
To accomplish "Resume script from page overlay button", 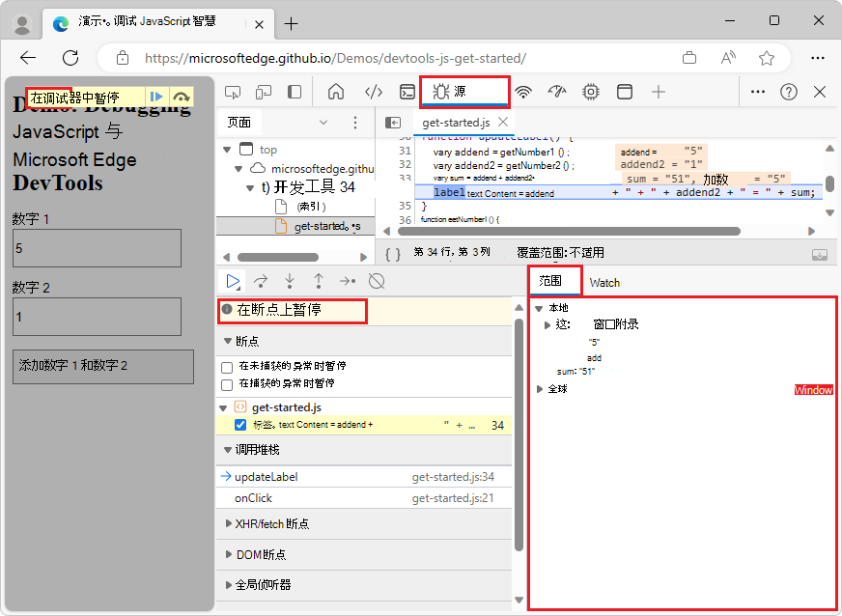I will pyautogui.click(x=156, y=97).
